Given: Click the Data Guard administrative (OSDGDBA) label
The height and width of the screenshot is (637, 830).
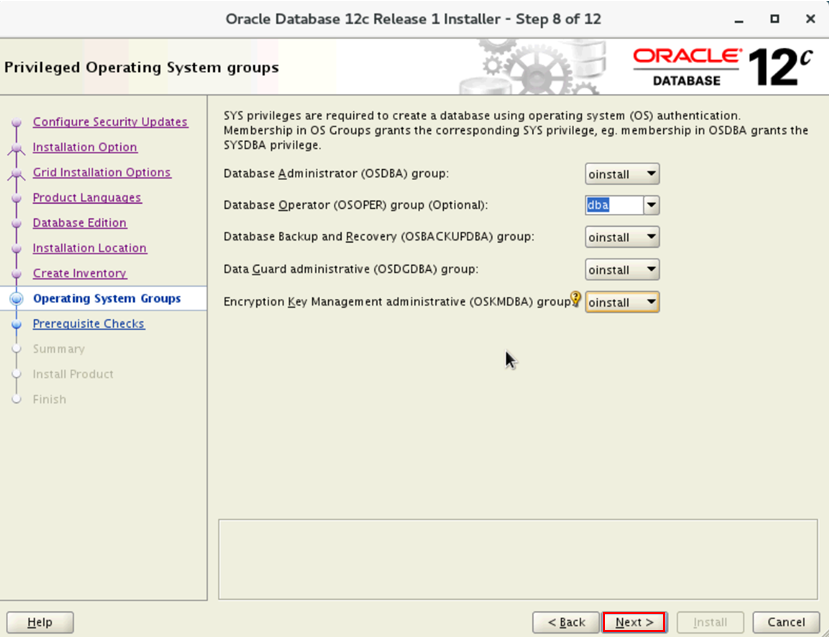Looking at the screenshot, I should click(351, 269).
